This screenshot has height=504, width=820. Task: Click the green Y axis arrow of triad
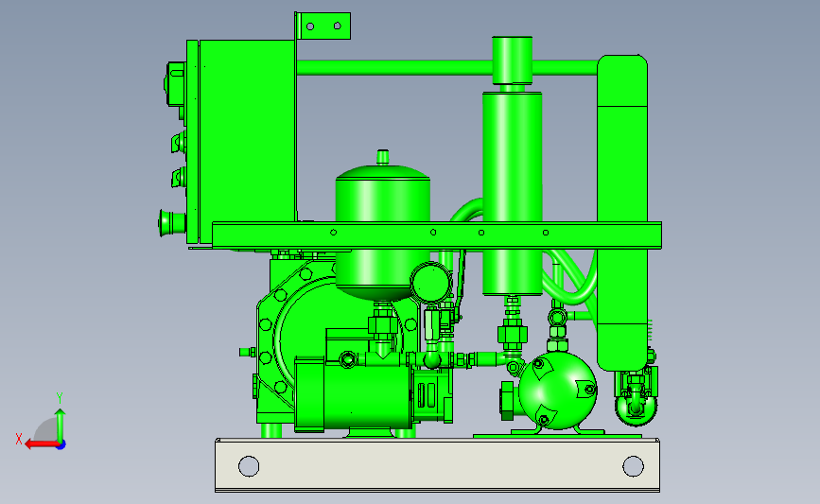click(x=61, y=425)
